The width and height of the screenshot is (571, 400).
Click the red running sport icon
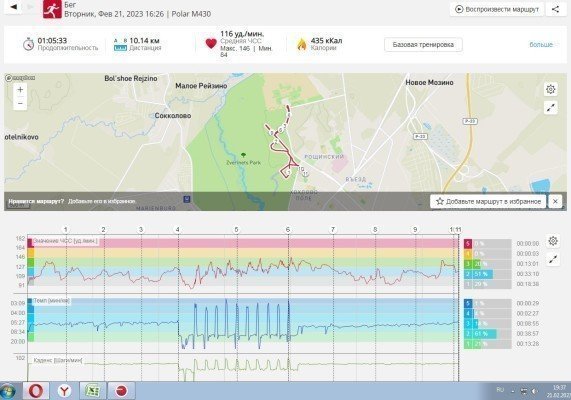click(x=52, y=9)
